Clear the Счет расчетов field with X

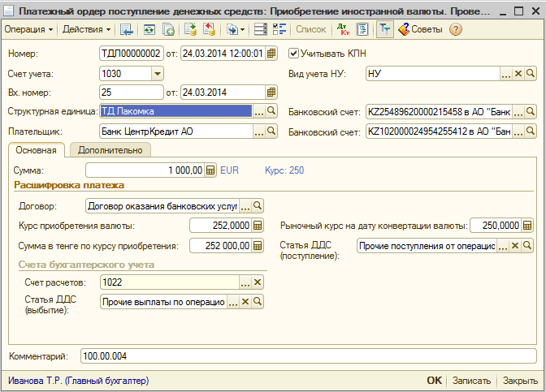click(258, 282)
